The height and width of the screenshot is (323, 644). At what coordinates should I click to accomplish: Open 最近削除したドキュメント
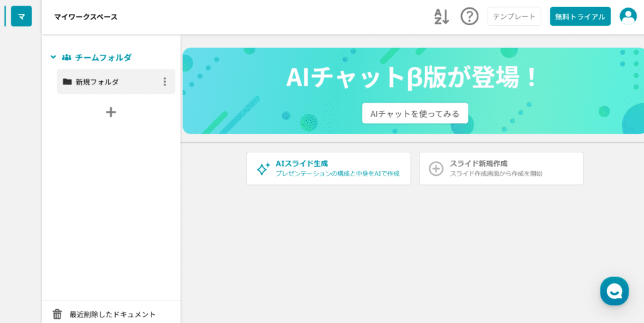point(113,314)
